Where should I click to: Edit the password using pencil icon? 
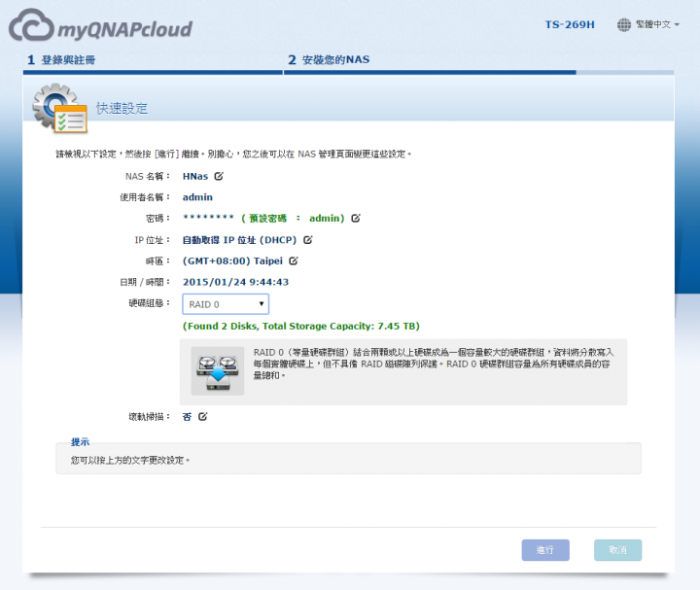click(x=356, y=219)
